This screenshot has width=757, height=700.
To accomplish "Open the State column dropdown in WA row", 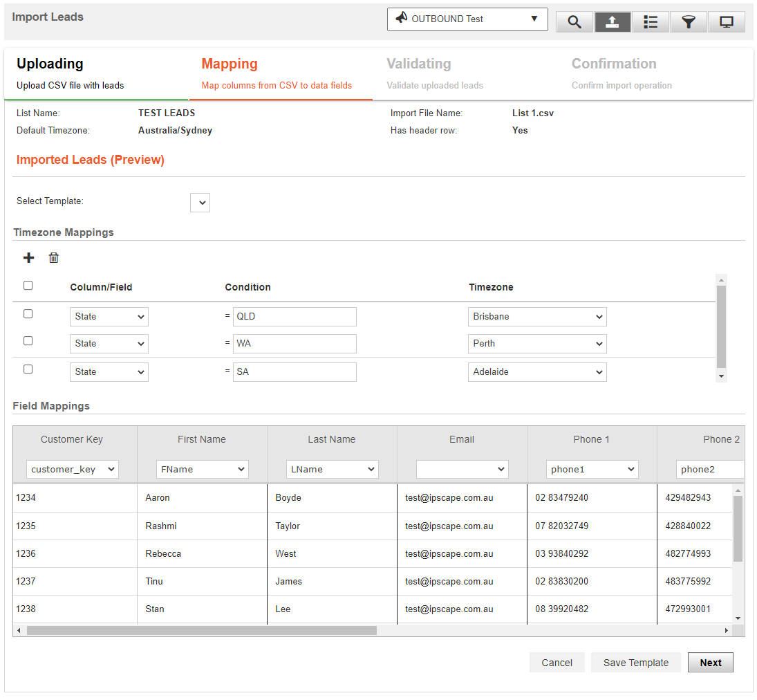I will tap(109, 344).
